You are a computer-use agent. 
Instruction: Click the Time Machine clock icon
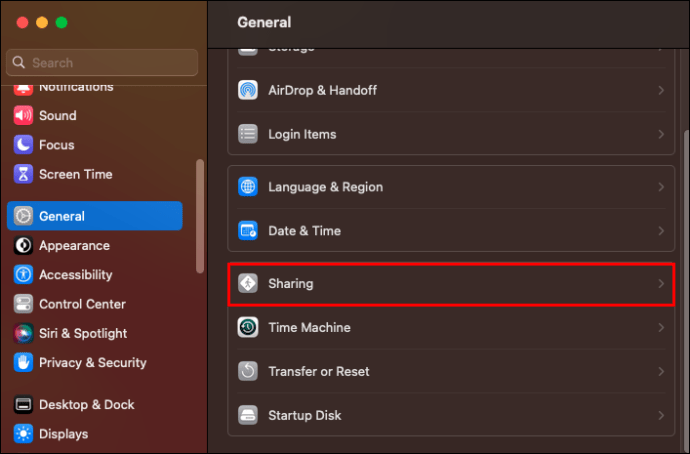(x=248, y=328)
